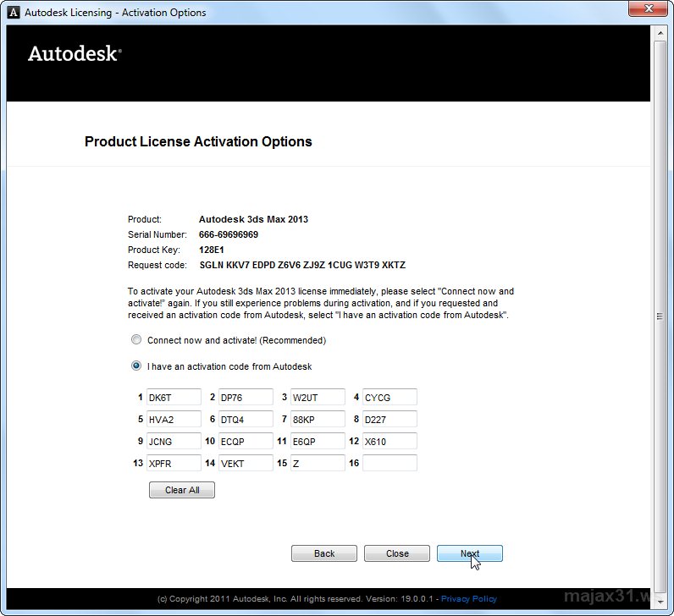674x616 pixels.
Task: Click Product License Activation Options heading
Action: point(198,142)
